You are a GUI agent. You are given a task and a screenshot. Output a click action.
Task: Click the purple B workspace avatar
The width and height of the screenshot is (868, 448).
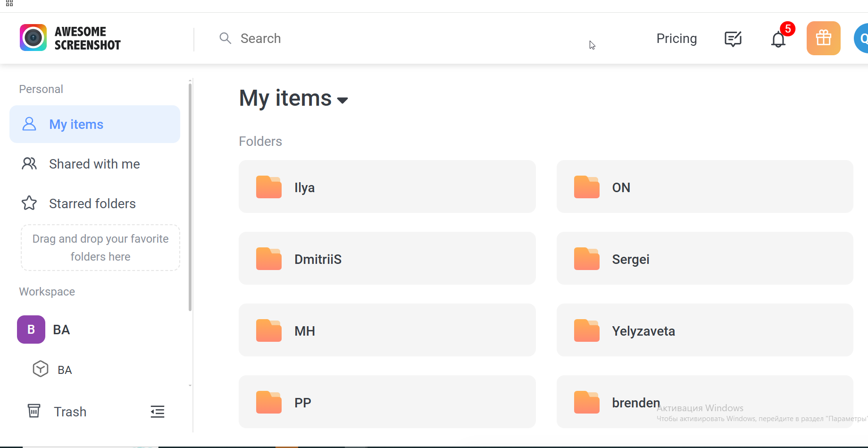click(31, 330)
